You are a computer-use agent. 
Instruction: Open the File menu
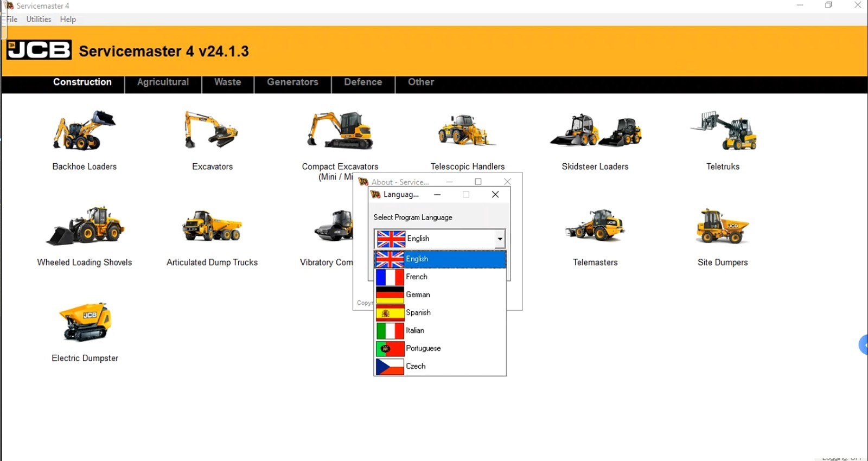tap(12, 20)
